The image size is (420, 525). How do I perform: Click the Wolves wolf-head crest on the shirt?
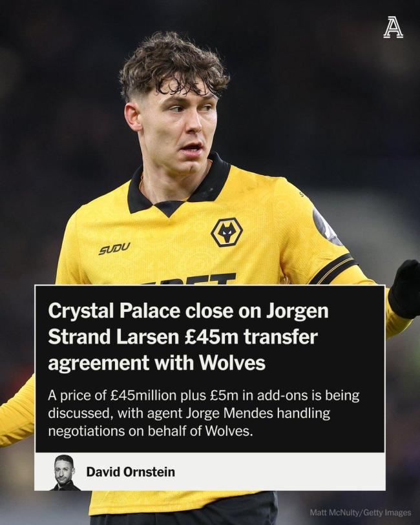[x=227, y=232]
